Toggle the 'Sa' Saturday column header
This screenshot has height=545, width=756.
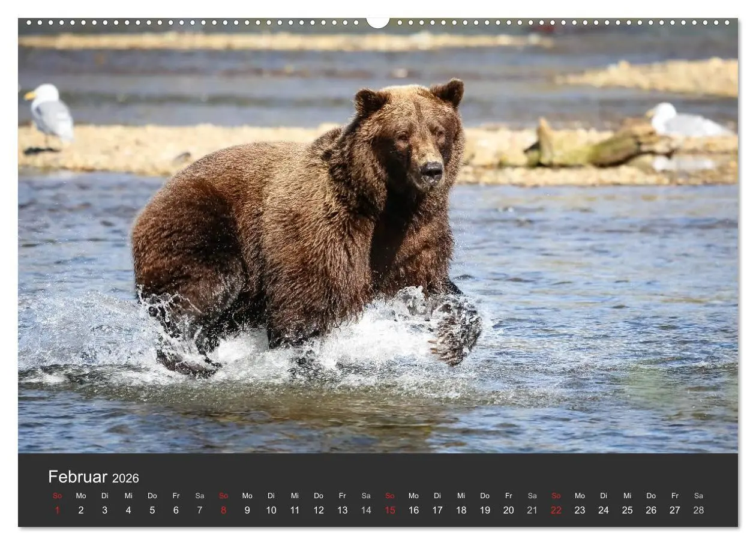tap(199, 496)
